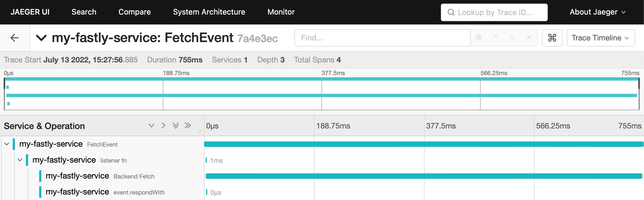Image resolution: width=644 pixels, height=200 pixels.
Task: Open the Search page from the top menu
Action: click(84, 12)
